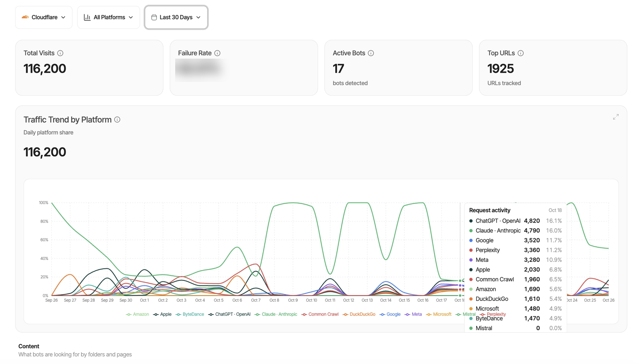643x364 pixels.
Task: Click the Sep 26 label on the chart axis
Action: pos(51,300)
